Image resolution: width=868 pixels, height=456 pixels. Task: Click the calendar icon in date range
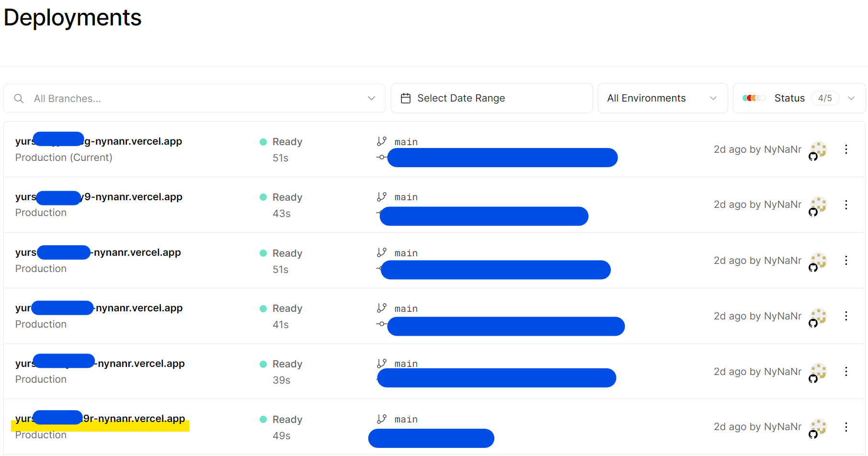point(406,98)
